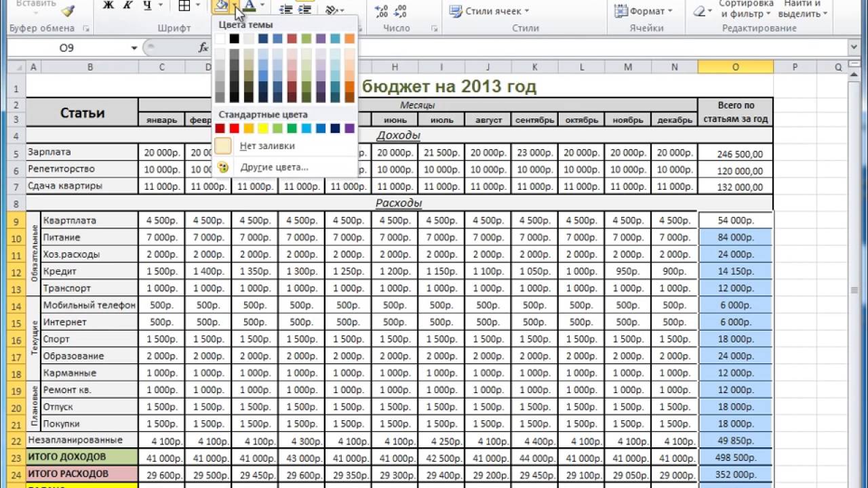Click the vertical scrollbar
The width and height of the screenshot is (868, 488).
[x=853, y=285]
